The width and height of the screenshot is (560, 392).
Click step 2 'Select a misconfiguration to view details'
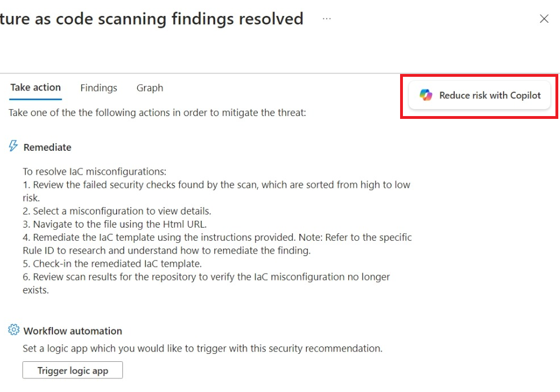117,211
